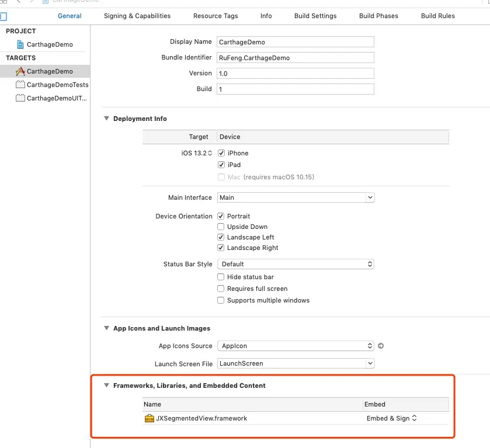Click the CarthageDemo project file icon
Screen dimensions: 490x448
20,44
